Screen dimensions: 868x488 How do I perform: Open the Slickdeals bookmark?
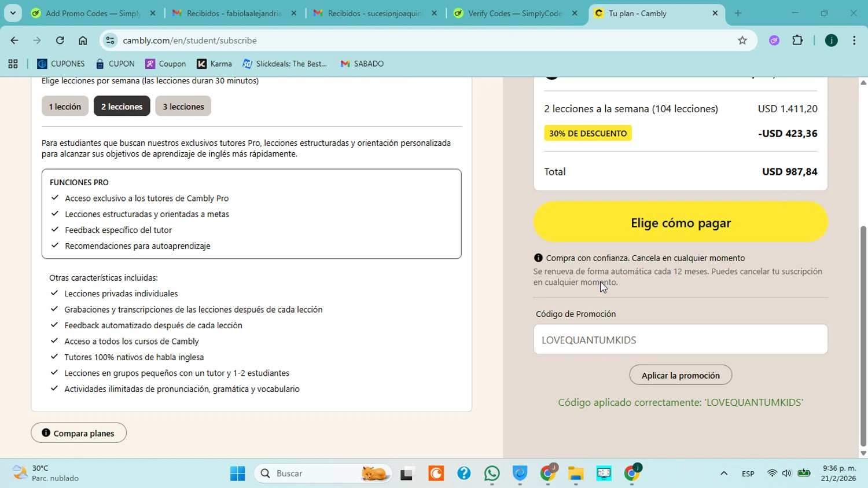(285, 64)
